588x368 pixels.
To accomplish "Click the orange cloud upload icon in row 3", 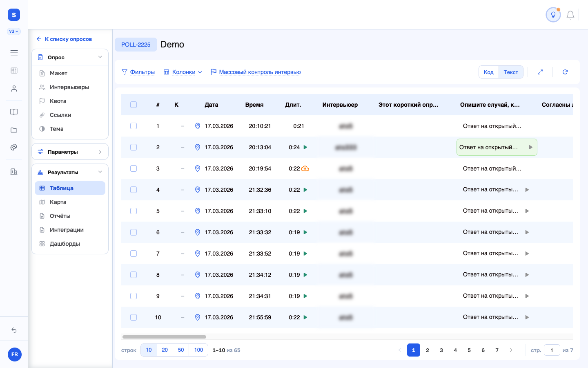I will [x=305, y=168].
